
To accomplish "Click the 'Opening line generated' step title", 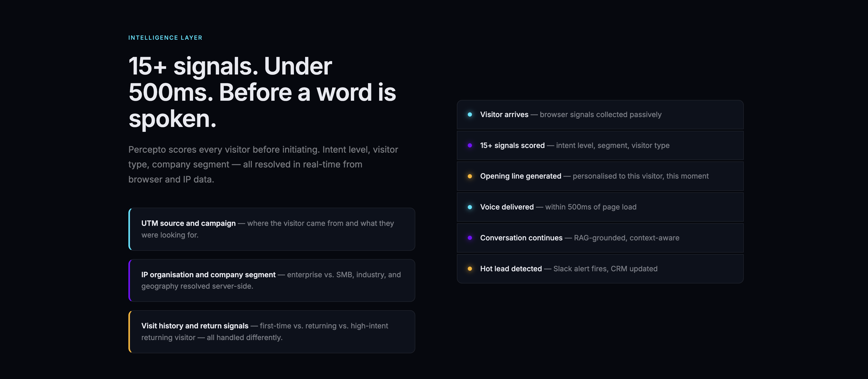I will pos(521,176).
